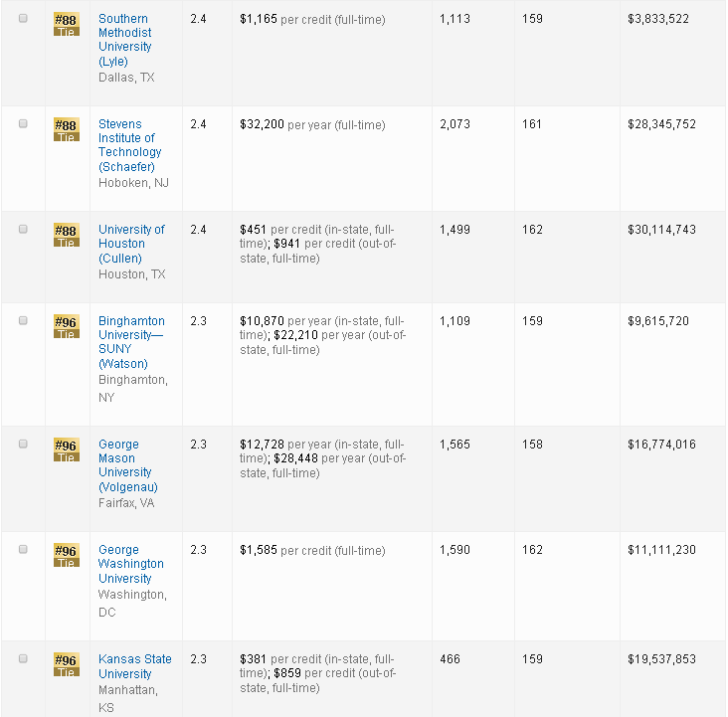Open the George Washington University link
This screenshot has width=728, height=717.
point(130,564)
